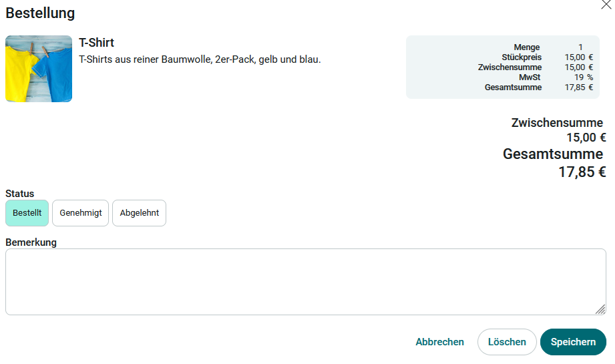
Task: Click the textarea resize handle icon
Action: click(600, 309)
